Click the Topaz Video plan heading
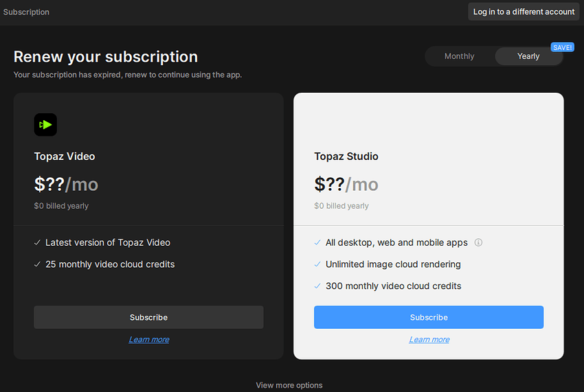 pyautogui.click(x=65, y=157)
